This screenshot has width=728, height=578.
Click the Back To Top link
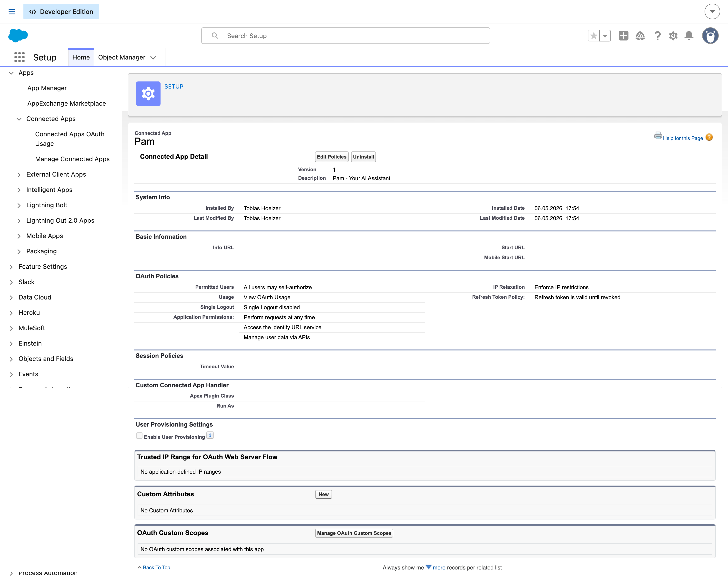click(156, 568)
